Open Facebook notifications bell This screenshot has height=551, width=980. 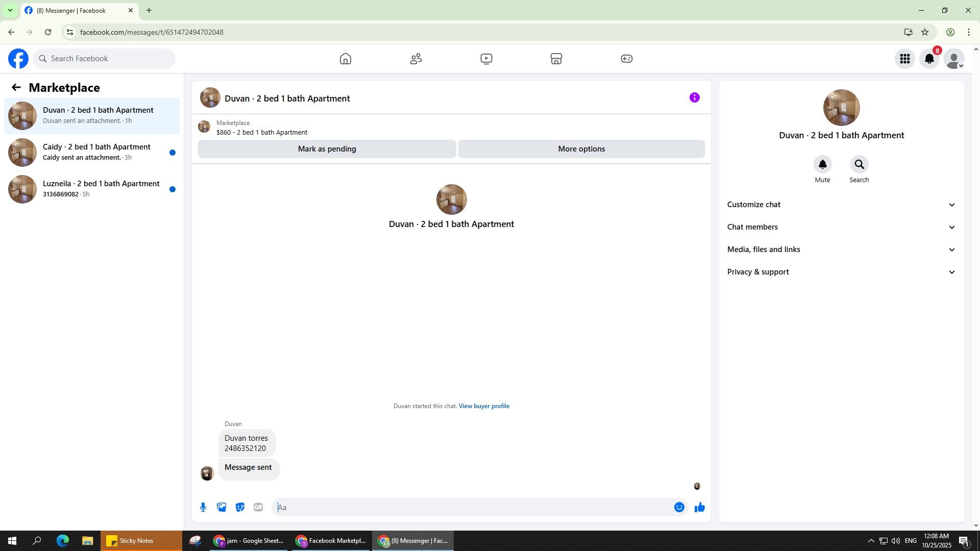coord(929,59)
